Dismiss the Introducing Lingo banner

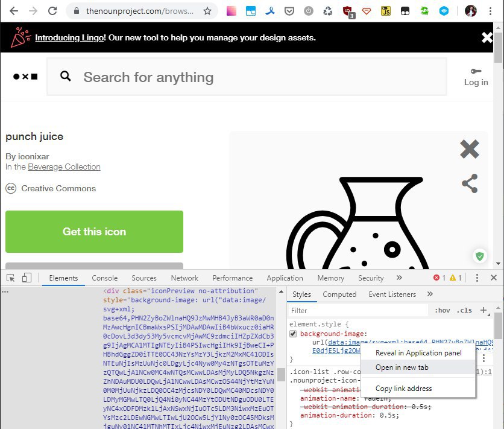(x=487, y=37)
